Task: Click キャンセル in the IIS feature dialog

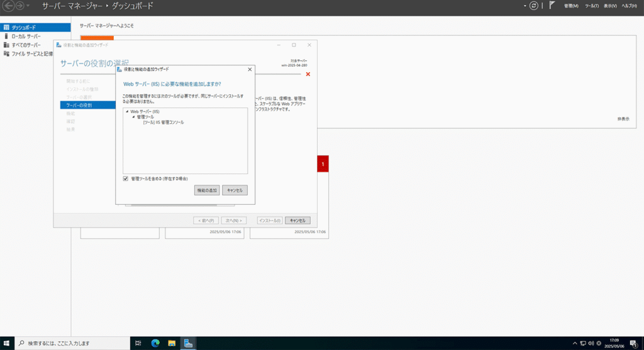Action: (x=235, y=190)
